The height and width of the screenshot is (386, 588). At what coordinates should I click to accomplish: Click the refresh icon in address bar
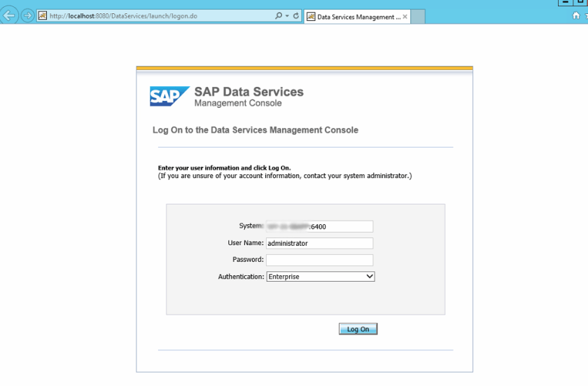coord(296,16)
